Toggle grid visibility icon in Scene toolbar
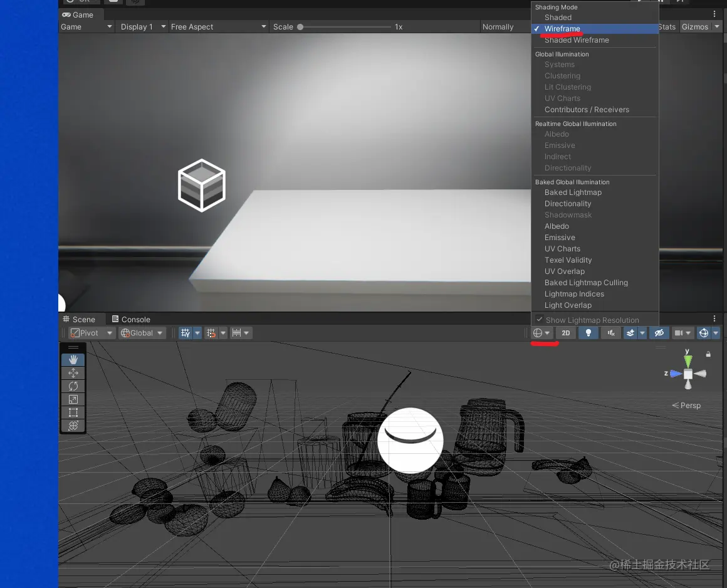The height and width of the screenshot is (588, 727). point(186,333)
